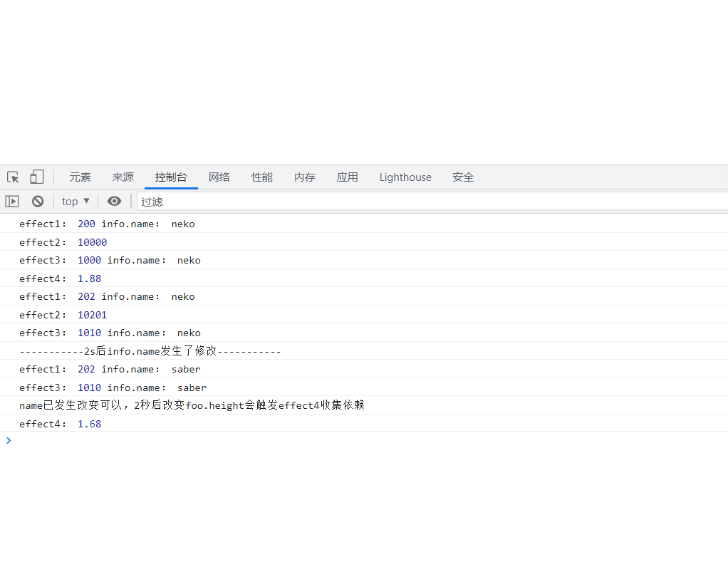
Task: Switch to the 内存 tab
Action: pyautogui.click(x=304, y=177)
